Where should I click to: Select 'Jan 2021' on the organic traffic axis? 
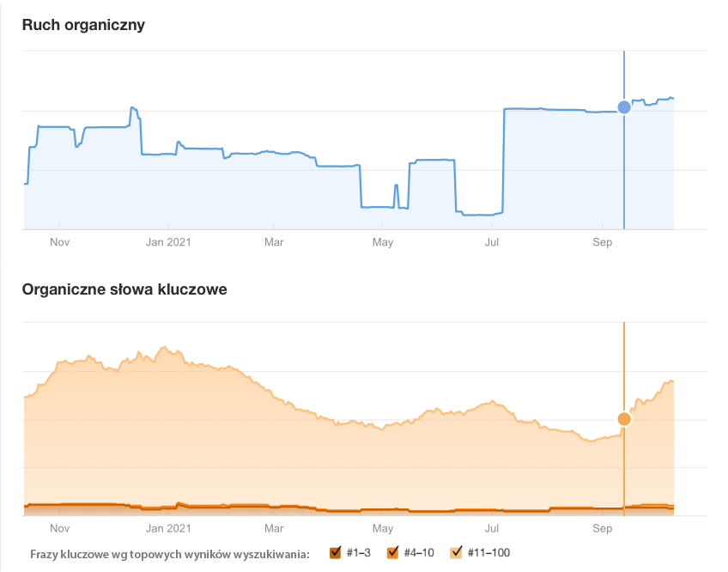click(x=167, y=242)
